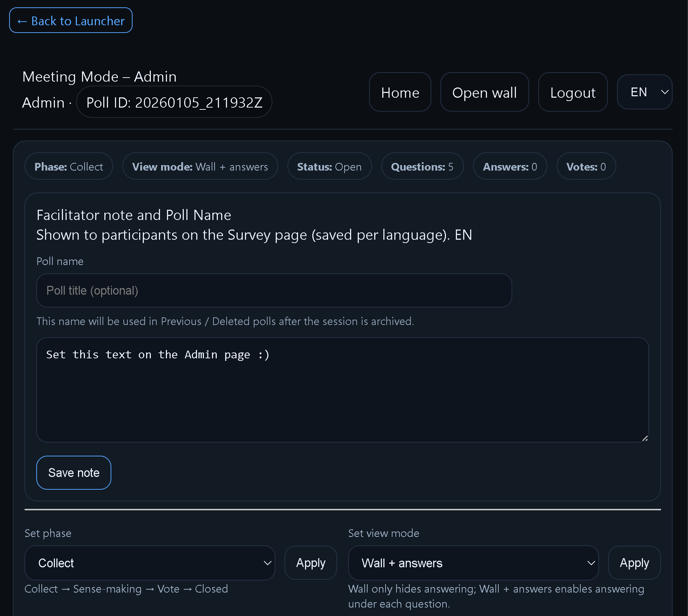Click the Poll ID badge

[x=174, y=102]
